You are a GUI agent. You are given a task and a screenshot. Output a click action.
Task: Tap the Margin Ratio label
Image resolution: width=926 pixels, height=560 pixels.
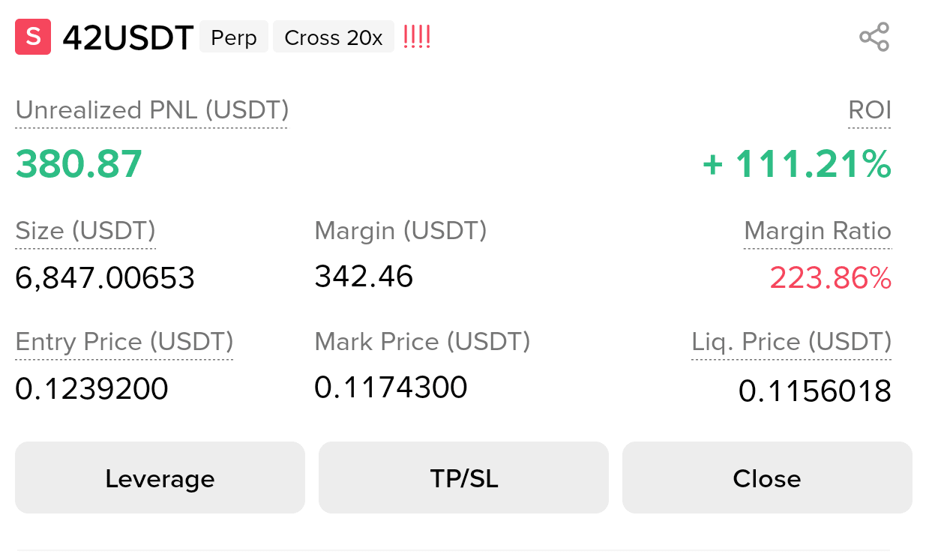[x=818, y=231]
